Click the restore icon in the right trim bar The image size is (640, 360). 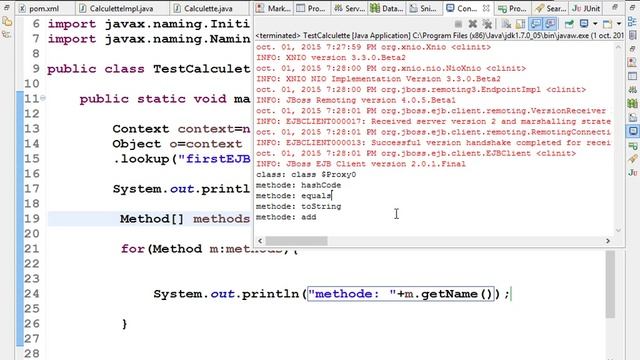pyautogui.click(x=633, y=49)
